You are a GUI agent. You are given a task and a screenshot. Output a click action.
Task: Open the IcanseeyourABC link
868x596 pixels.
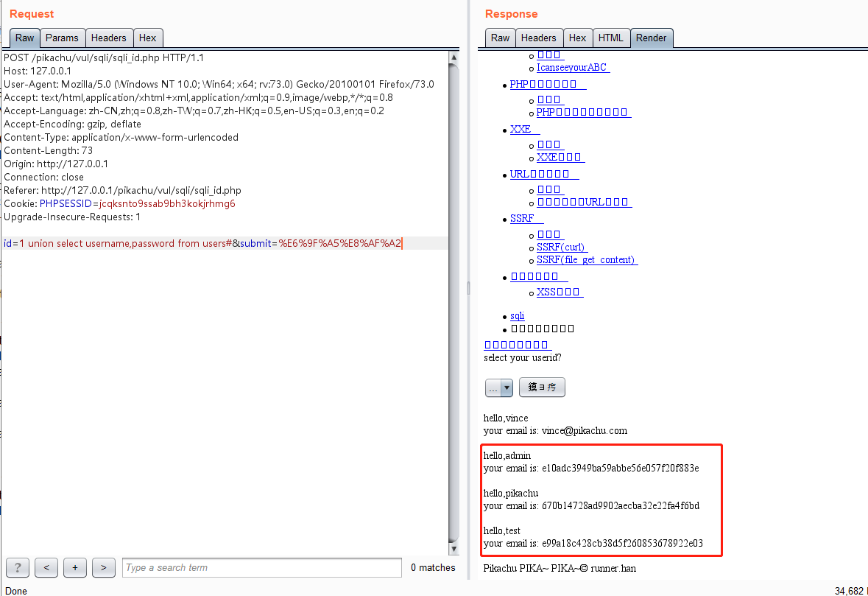click(x=573, y=68)
